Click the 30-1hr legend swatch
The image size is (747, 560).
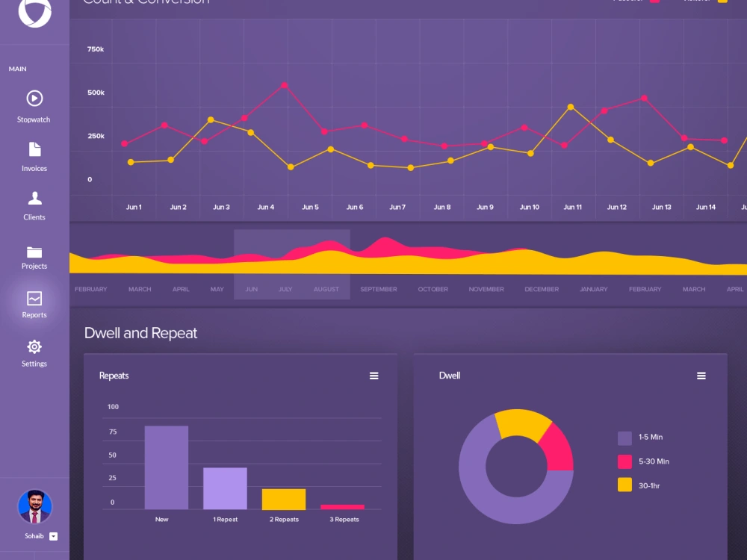click(x=624, y=485)
